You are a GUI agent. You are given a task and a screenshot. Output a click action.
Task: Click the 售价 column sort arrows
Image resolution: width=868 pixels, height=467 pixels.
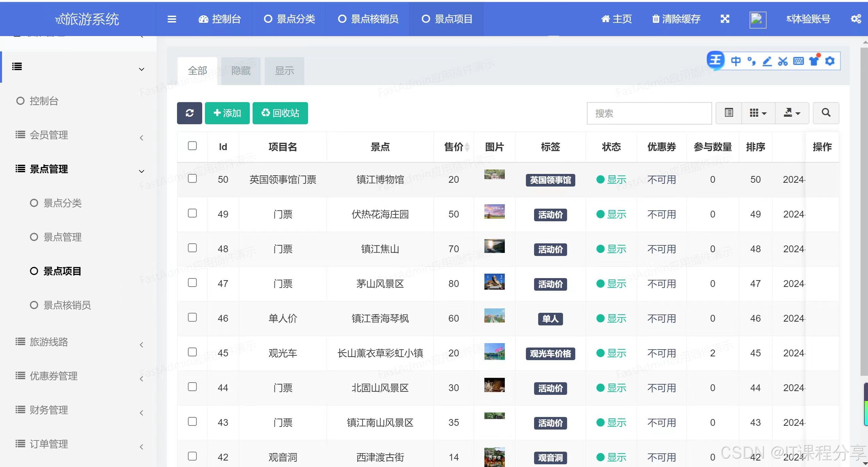467,147
